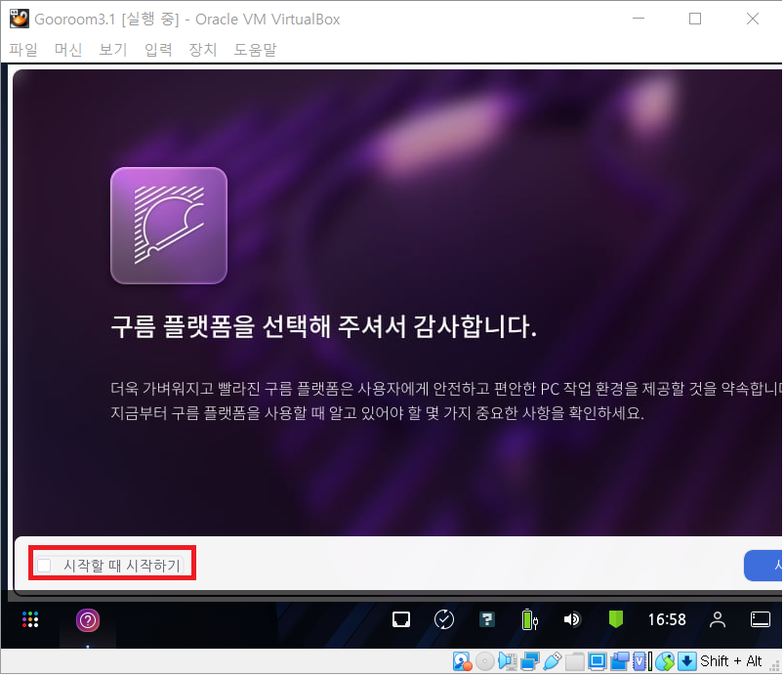Open the 보기 menu
Image resolution: width=784 pixels, height=676 pixels.
113,50
